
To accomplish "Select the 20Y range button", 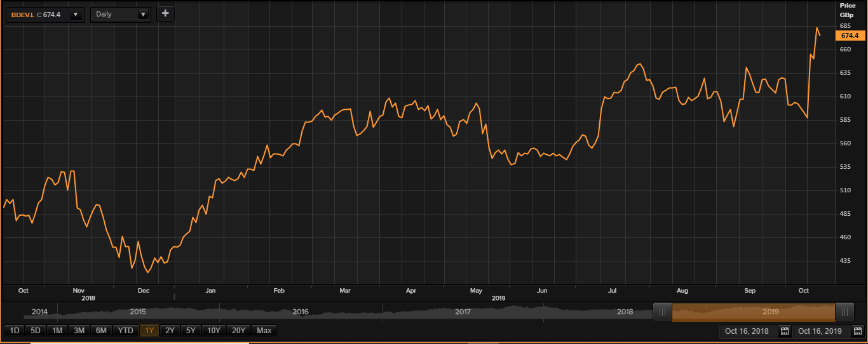I will (x=238, y=331).
